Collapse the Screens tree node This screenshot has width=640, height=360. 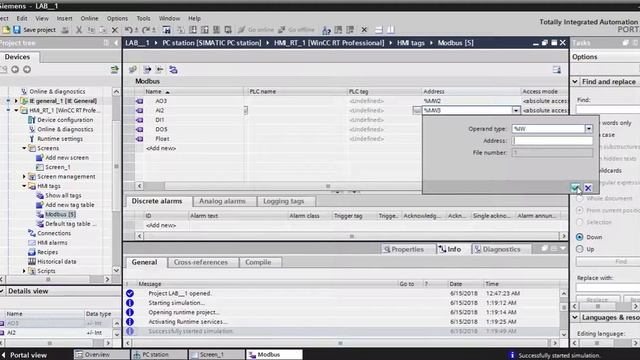[x=24, y=148]
